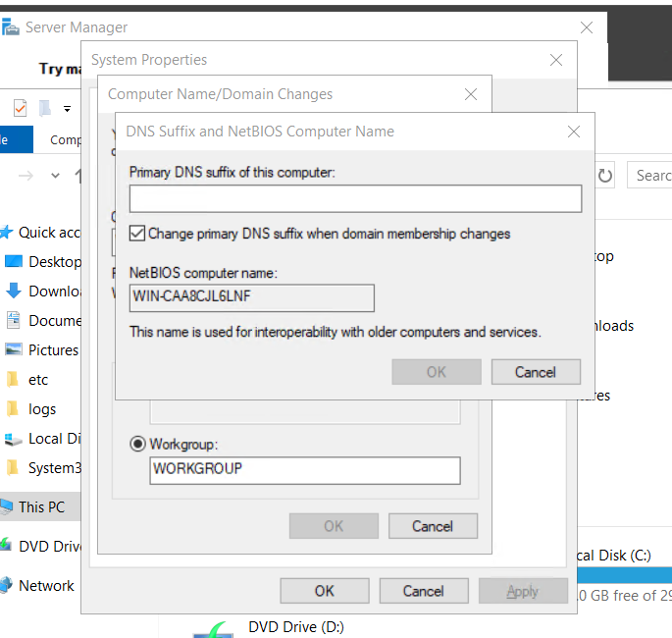The height and width of the screenshot is (638, 672).
Task: Click the DVD Drive (D:) item in File Explorer
Action: point(295,627)
